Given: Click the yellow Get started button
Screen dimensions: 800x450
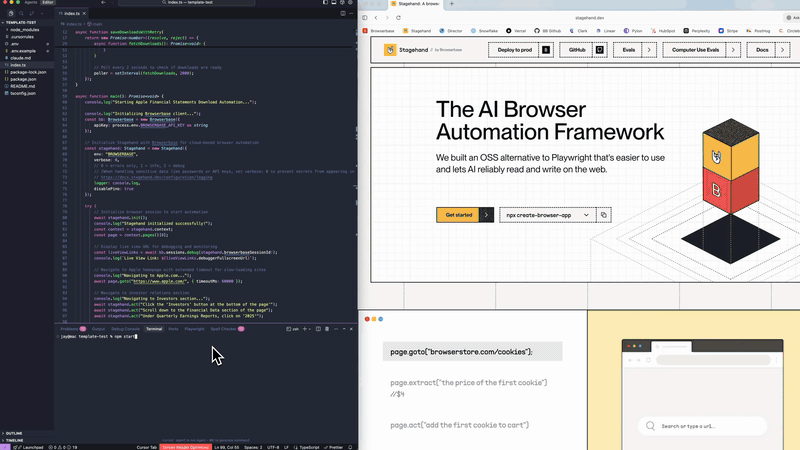Looking at the screenshot, I should click(458, 215).
